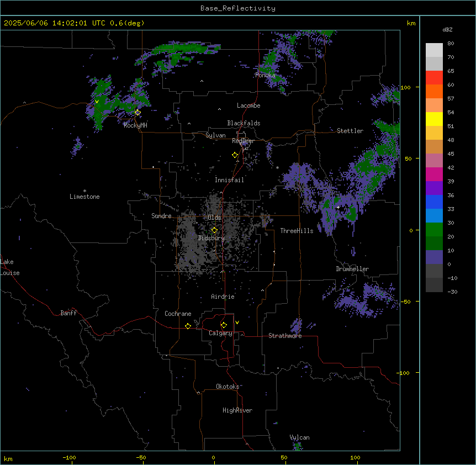Click the Lake Louise map label
Viewport: 476px width, 465px height.
(x=10, y=267)
